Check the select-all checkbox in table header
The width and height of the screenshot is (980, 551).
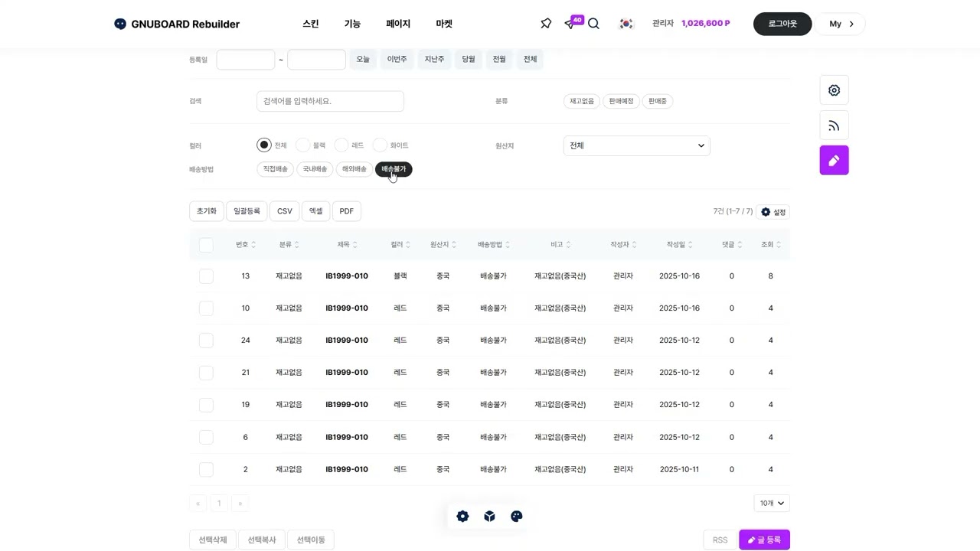[x=206, y=245]
